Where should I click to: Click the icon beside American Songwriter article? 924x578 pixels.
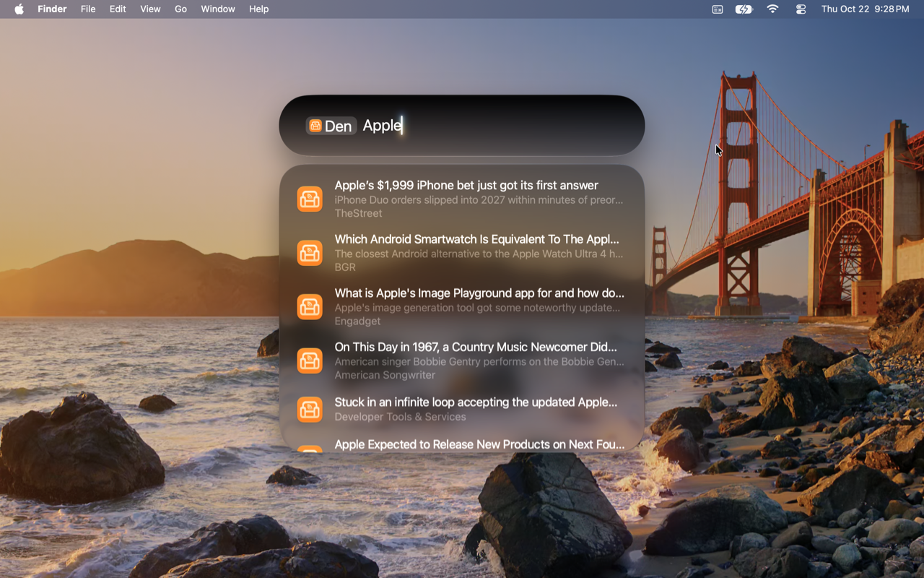coord(310,361)
